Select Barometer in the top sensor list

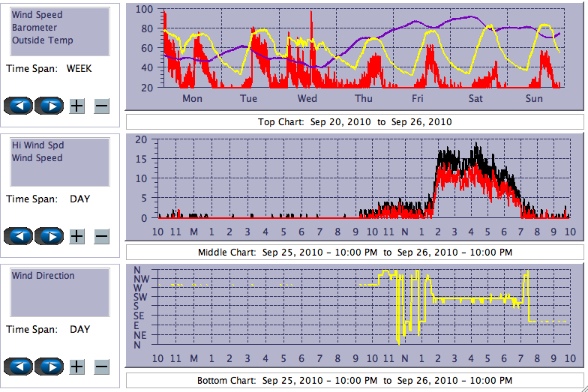tap(34, 28)
